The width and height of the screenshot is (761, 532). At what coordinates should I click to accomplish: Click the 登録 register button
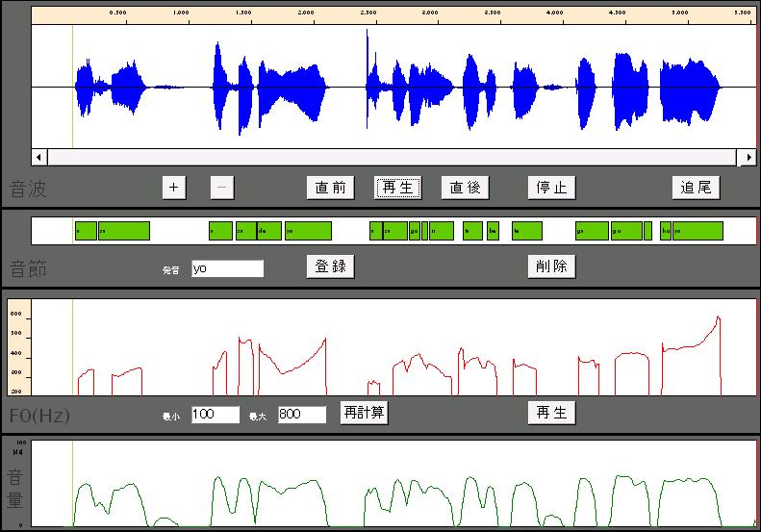pos(331,266)
